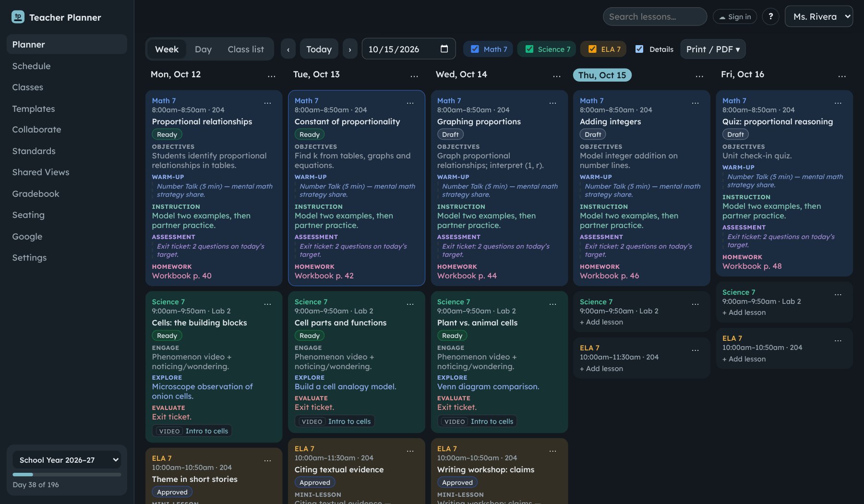Viewport: 864px width, 504px height.
Task: Uncheck the Details checkbox
Action: click(639, 49)
